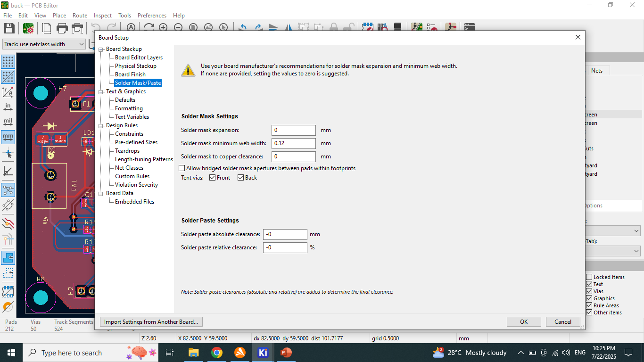
Task: Collapse the Board Stackup tree node
Action: 101,49
